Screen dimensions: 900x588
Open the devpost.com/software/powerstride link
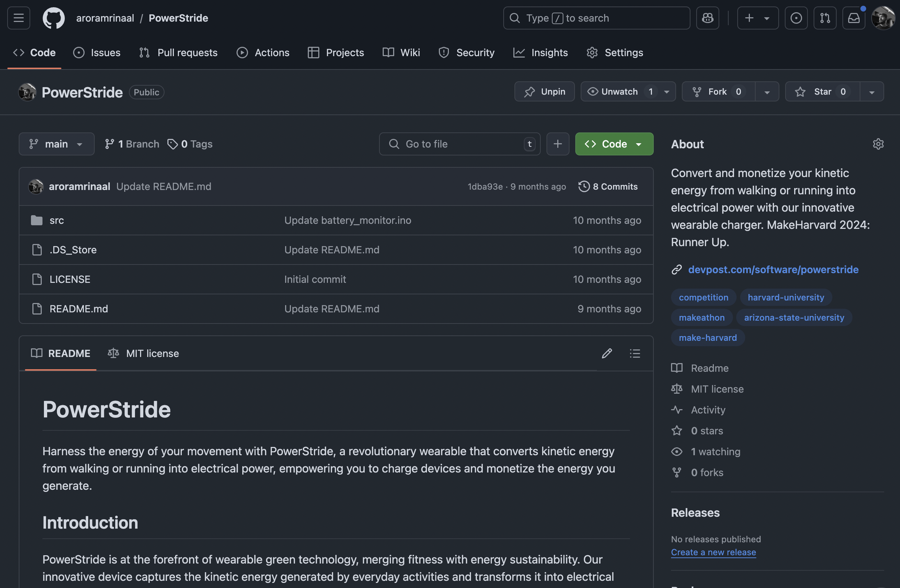click(773, 270)
